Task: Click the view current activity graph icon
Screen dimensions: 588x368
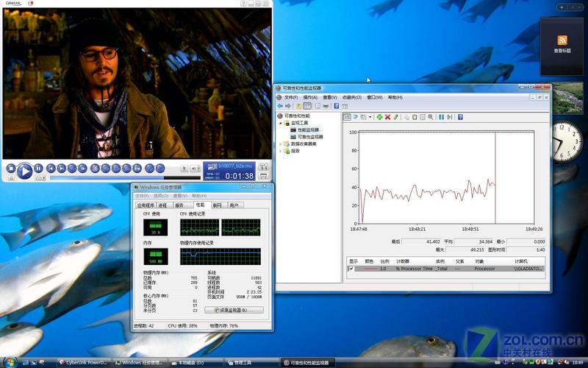Action: click(347, 117)
